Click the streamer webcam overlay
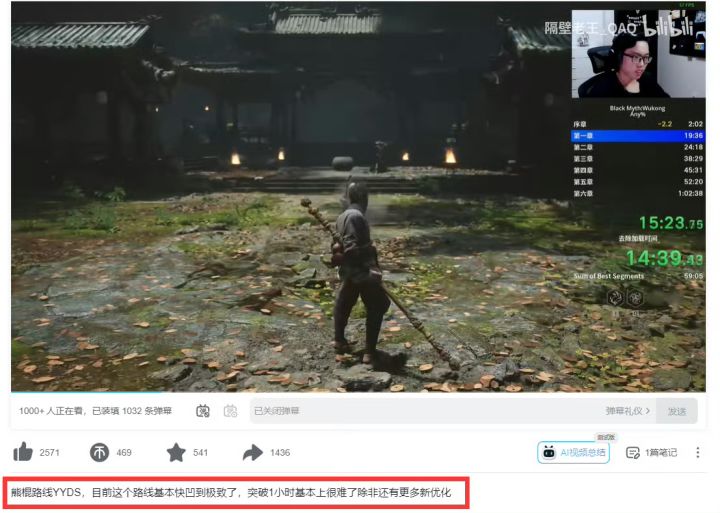 [638, 54]
